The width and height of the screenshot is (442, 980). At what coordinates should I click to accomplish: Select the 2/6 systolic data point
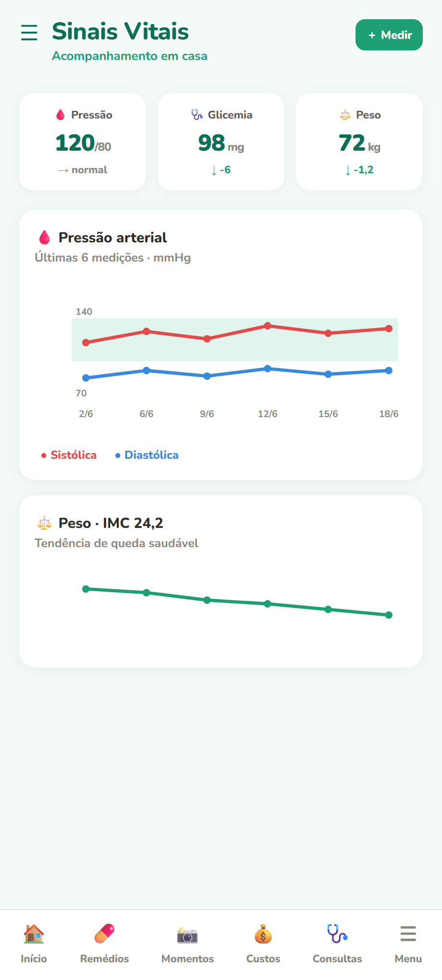(86, 343)
